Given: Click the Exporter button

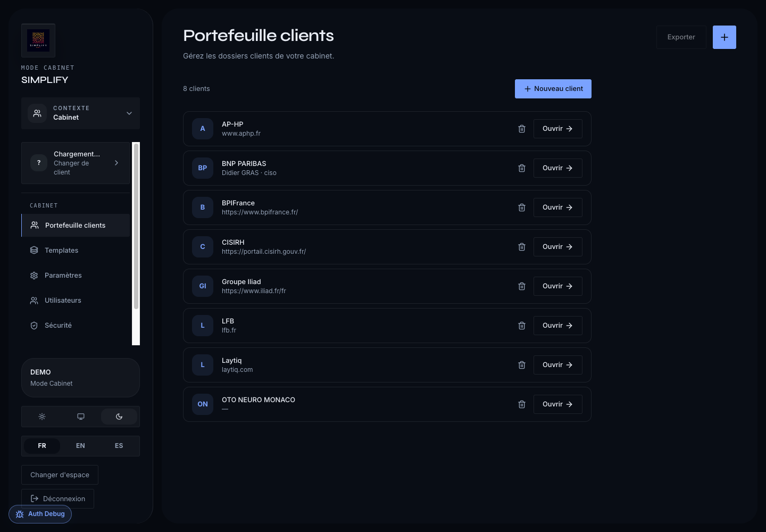Looking at the screenshot, I should tap(681, 37).
